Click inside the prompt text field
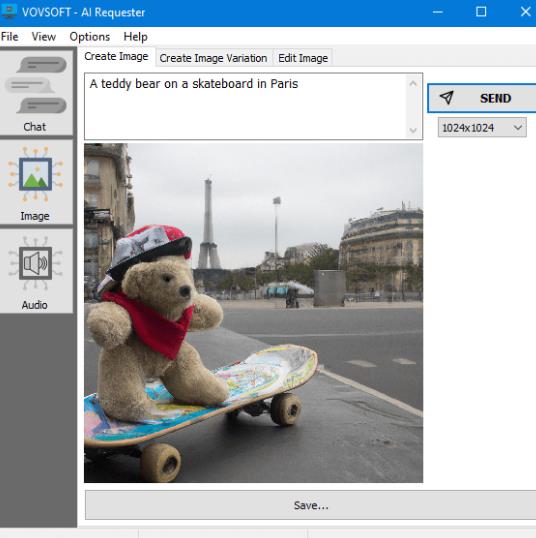Viewport: 536px width, 538px height. (245, 106)
